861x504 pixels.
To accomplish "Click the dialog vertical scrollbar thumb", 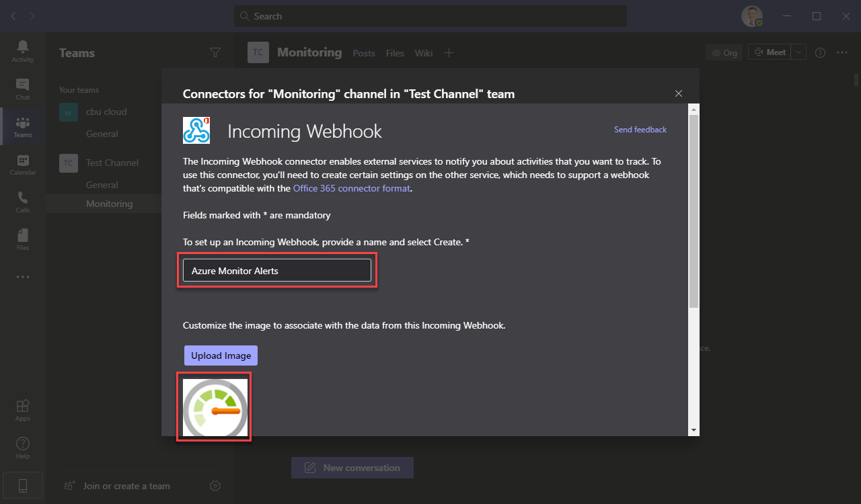I will [x=694, y=212].
